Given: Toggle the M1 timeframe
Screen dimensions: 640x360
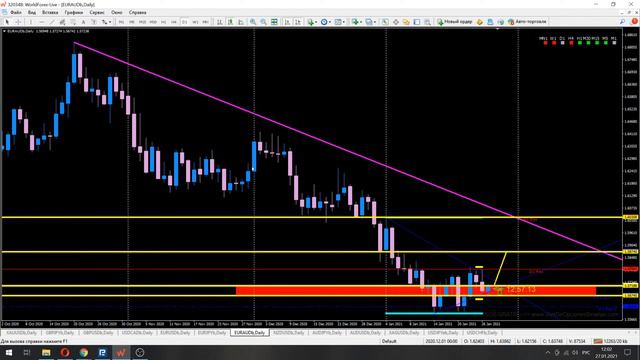Looking at the screenshot, I should coord(121,22).
